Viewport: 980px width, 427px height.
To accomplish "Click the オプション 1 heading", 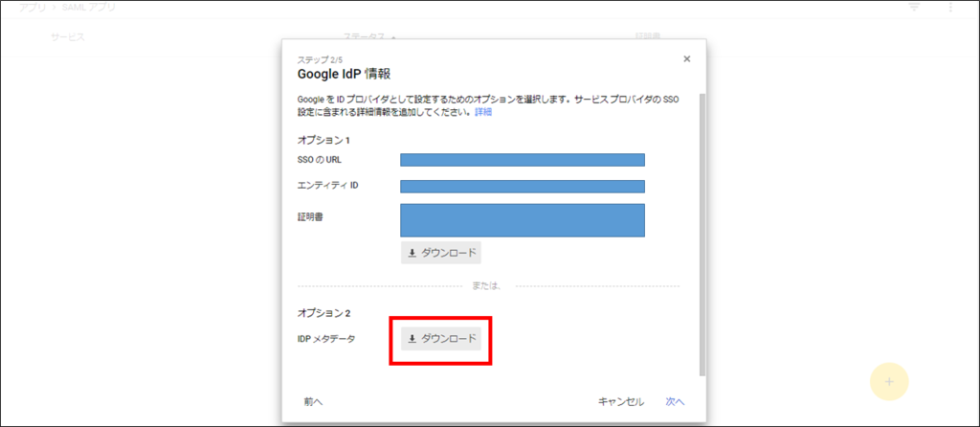I will point(323,139).
